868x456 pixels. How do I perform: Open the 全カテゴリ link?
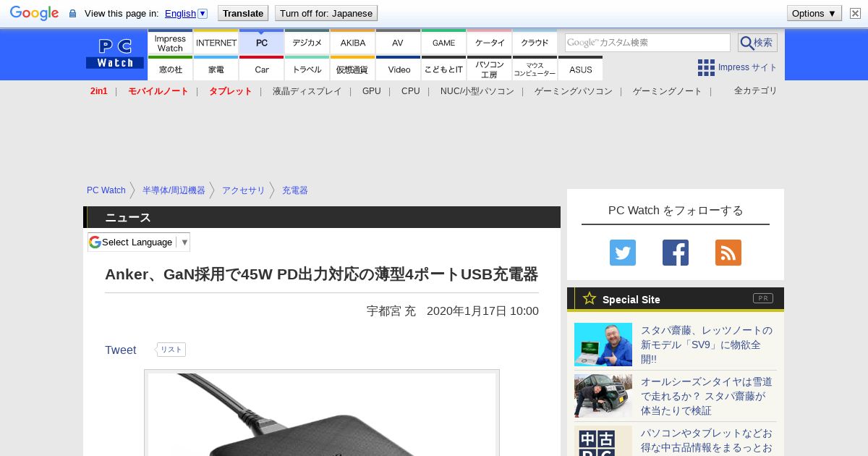756,90
